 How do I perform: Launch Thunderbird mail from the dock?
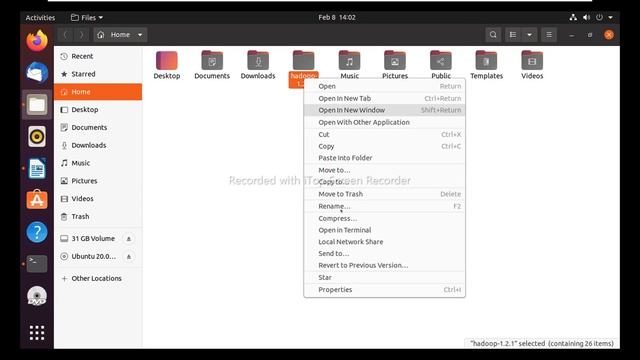[37, 73]
